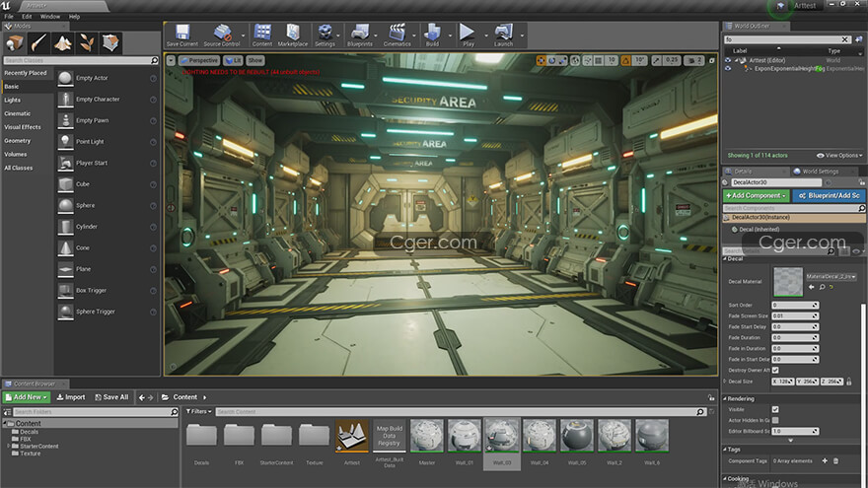Open the Perspective view dropdown
This screenshot has height=488, width=868.
point(199,60)
